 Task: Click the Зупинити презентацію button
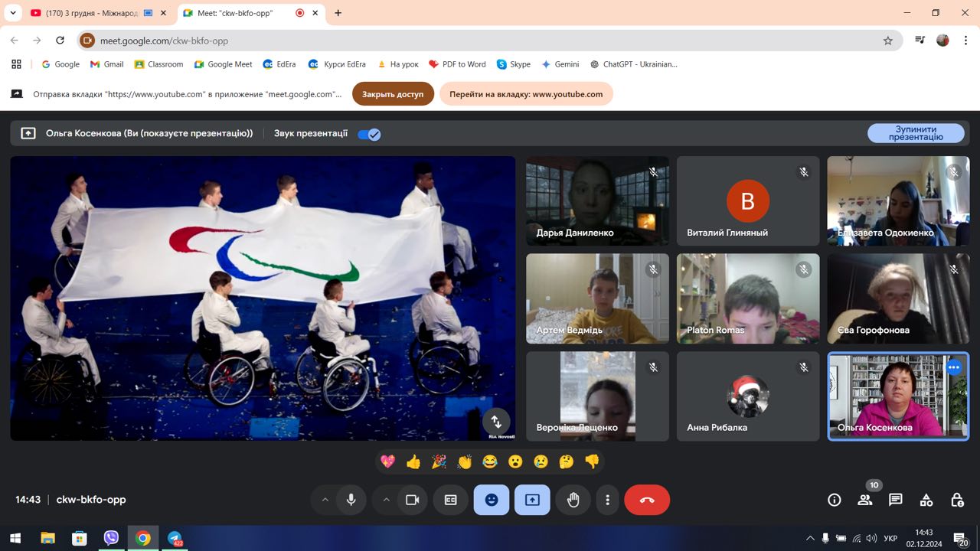[x=916, y=133]
